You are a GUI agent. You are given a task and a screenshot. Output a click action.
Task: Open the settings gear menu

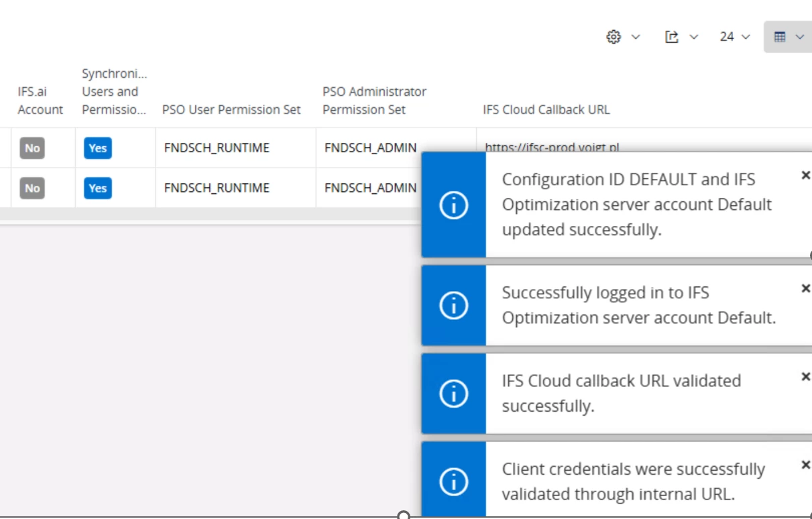click(623, 37)
